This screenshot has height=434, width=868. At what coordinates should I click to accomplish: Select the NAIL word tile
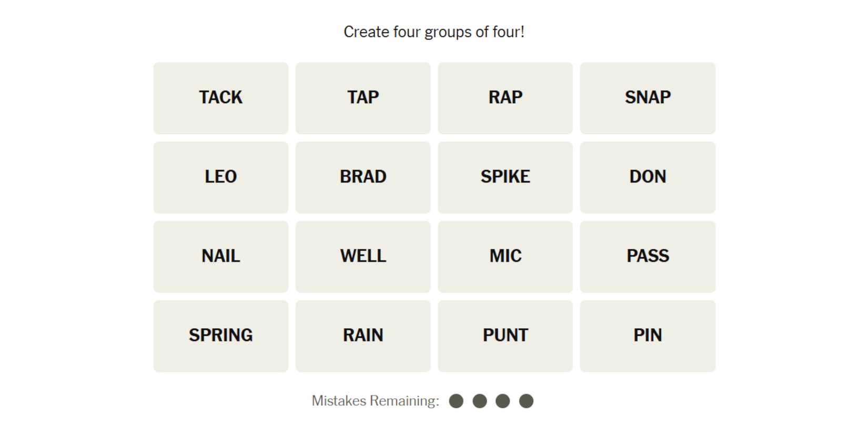[x=220, y=257]
